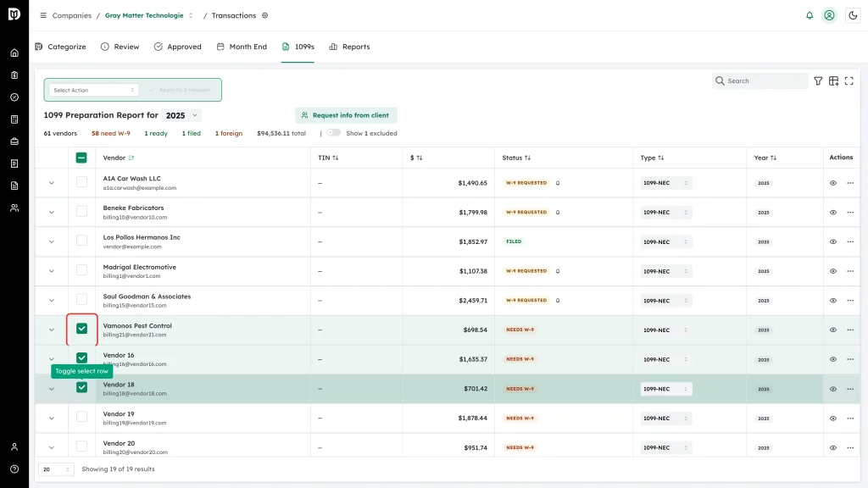Open the team members sidebar icon
Viewport: 868px width, 488px height.
pos(14,208)
